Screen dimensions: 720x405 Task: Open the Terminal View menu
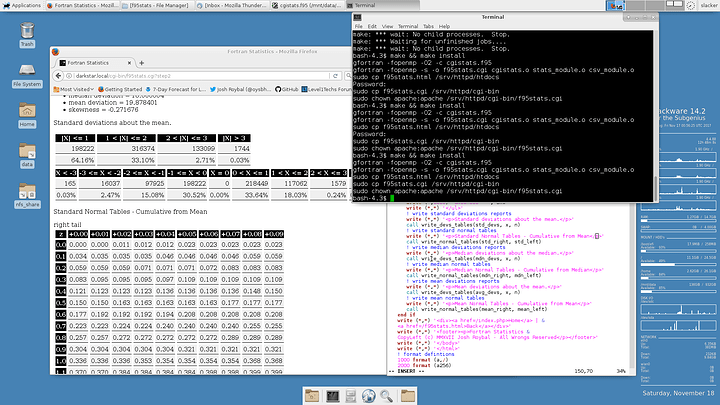pyautogui.click(x=387, y=26)
